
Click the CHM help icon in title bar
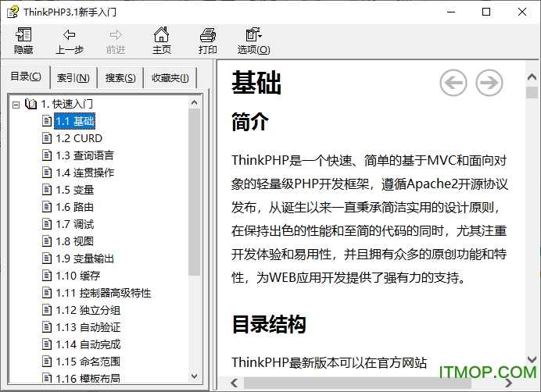point(13,12)
